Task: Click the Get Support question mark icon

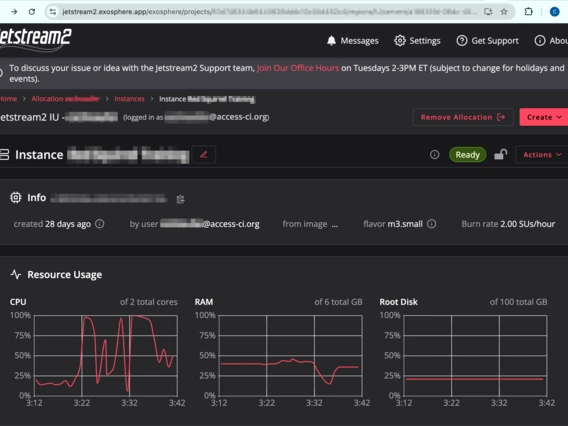Action: click(462, 41)
